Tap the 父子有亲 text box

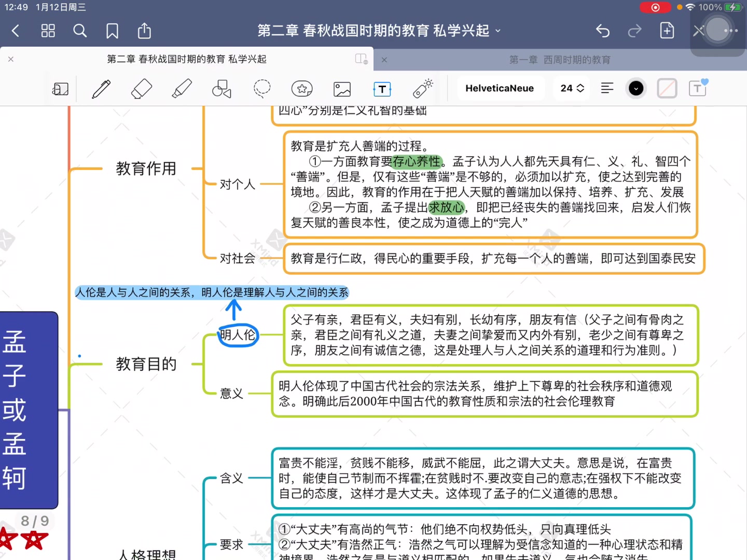(x=491, y=335)
